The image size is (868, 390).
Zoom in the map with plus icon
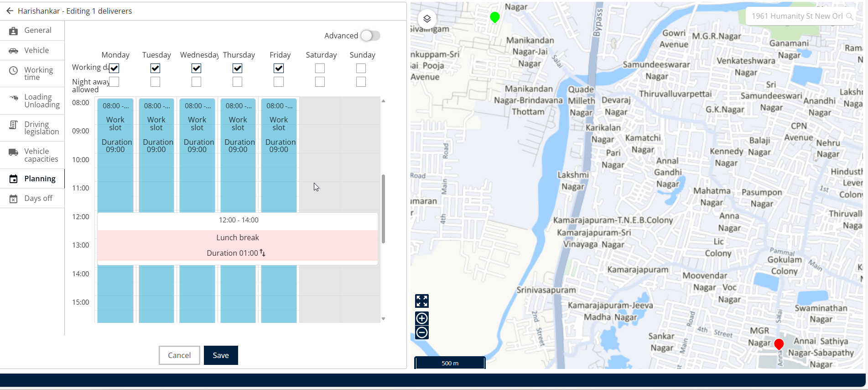[422, 318]
